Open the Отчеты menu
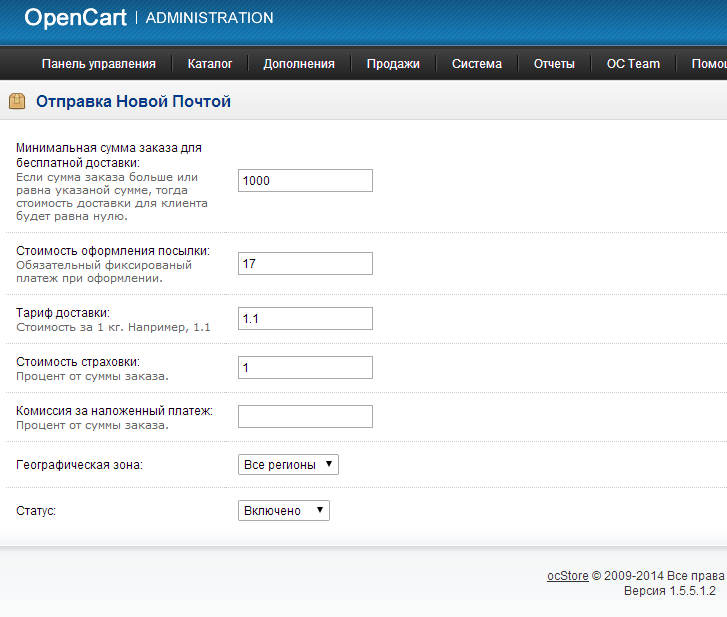 coord(554,64)
